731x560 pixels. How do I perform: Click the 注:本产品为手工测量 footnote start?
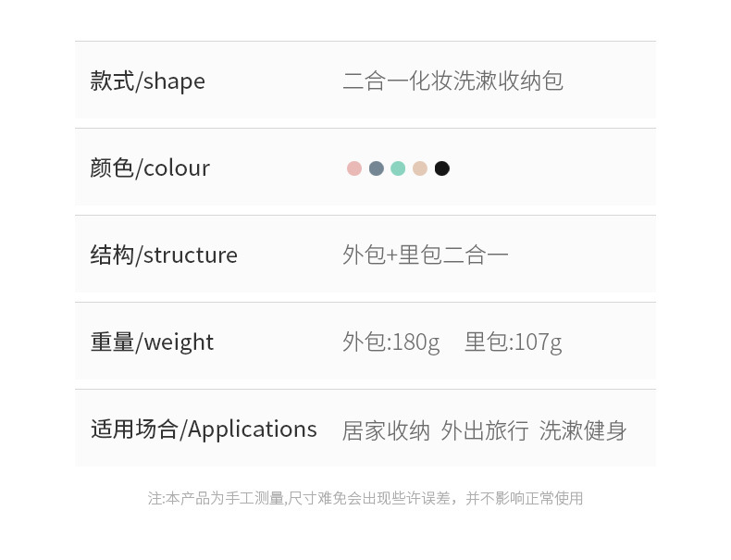coord(215,498)
